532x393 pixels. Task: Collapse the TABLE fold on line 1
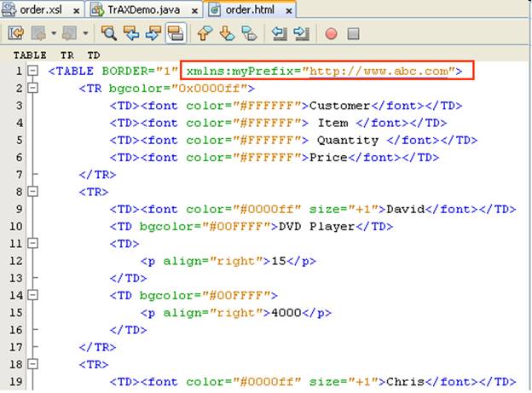[x=33, y=71]
